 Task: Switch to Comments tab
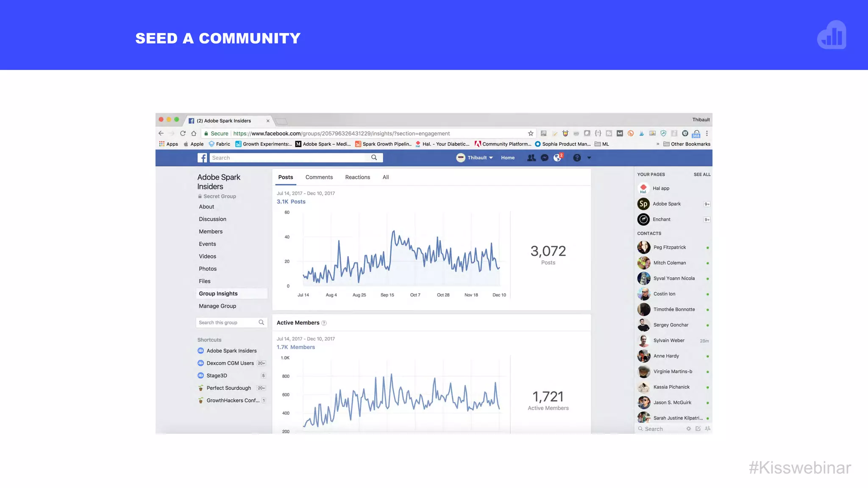(319, 177)
